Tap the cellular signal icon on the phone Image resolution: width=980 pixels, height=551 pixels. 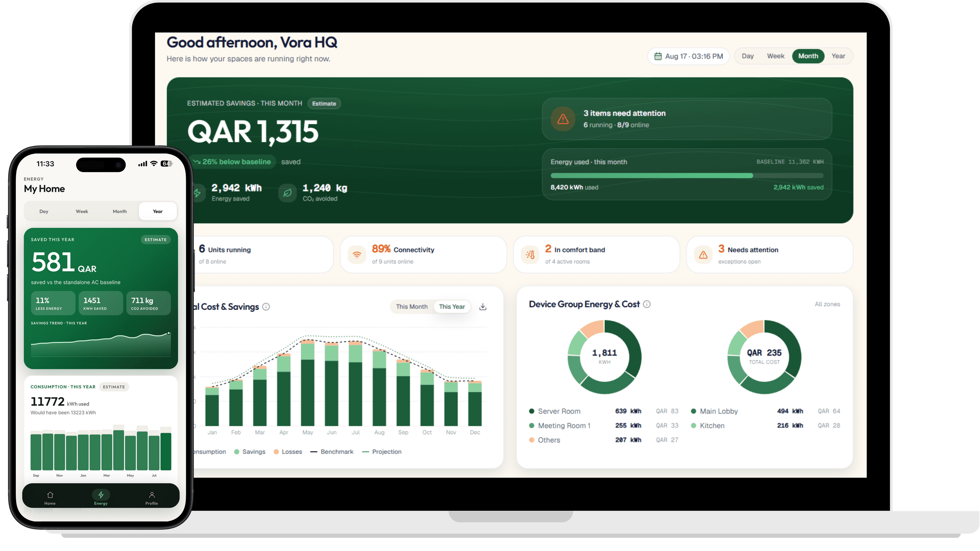[143, 164]
